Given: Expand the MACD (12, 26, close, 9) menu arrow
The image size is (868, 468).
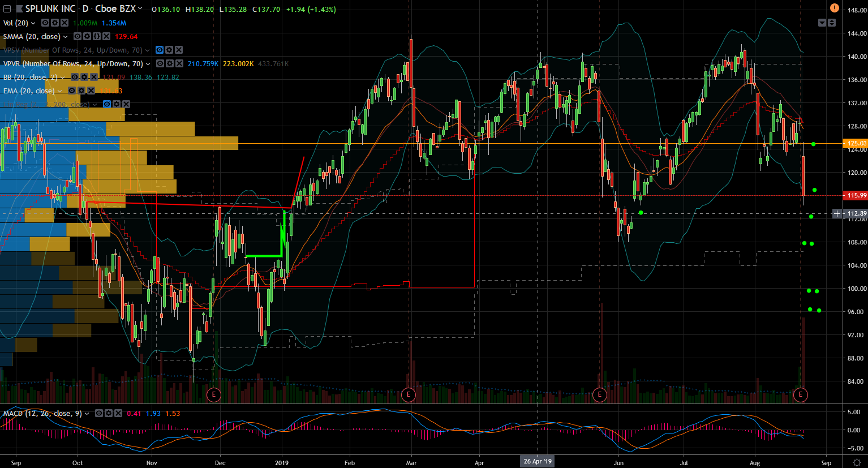Looking at the screenshot, I should pos(87,414).
